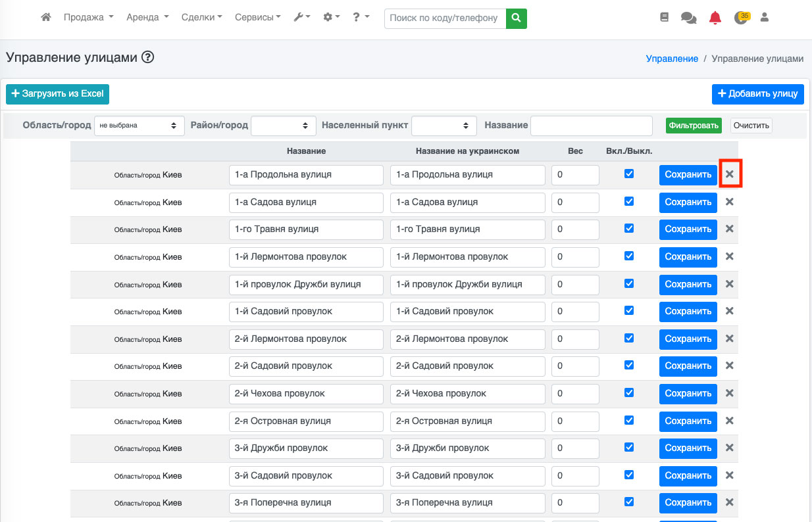
Task: Uncheck enabled box for 1-а Продольна вулиця
Action: tap(629, 174)
